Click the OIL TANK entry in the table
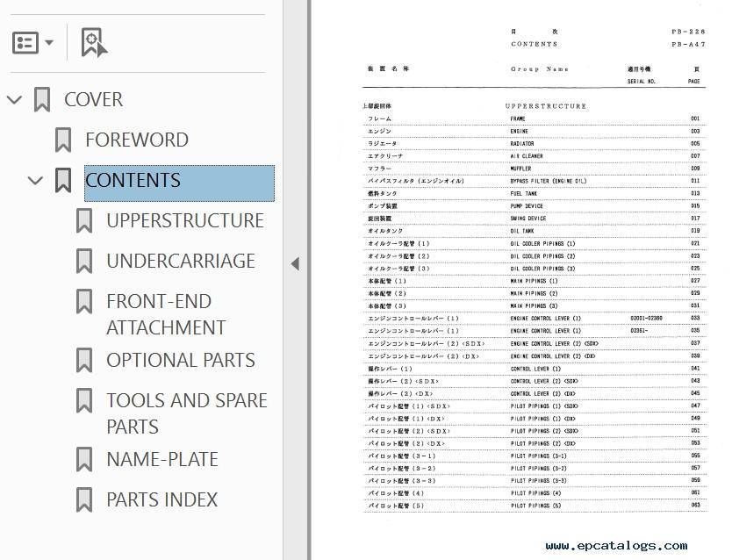The width and height of the screenshot is (732, 560). click(x=522, y=231)
